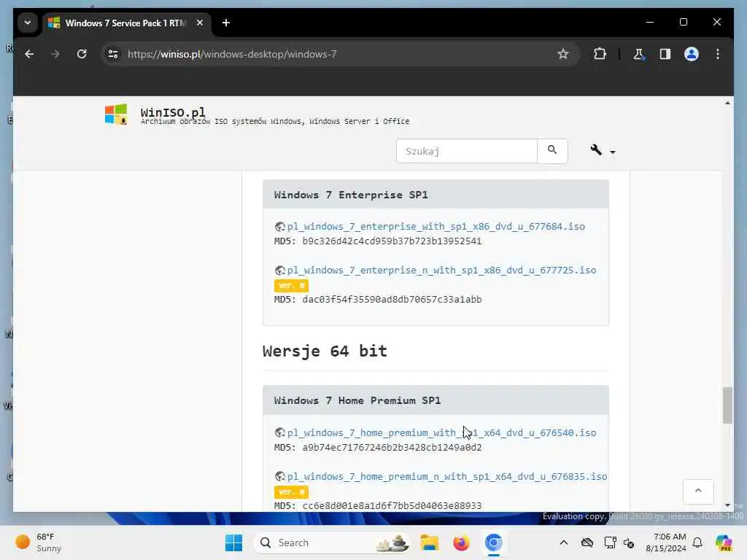Reload the winiso.pl page
This screenshot has height=560, width=747.
pos(82,54)
